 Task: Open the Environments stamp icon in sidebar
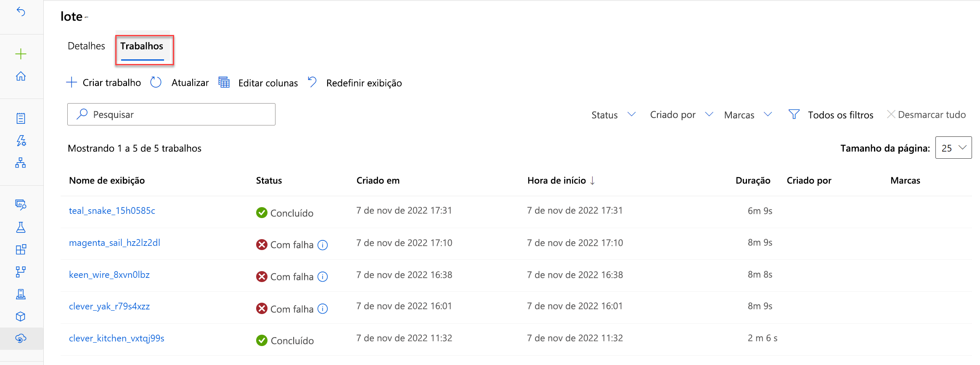21,294
